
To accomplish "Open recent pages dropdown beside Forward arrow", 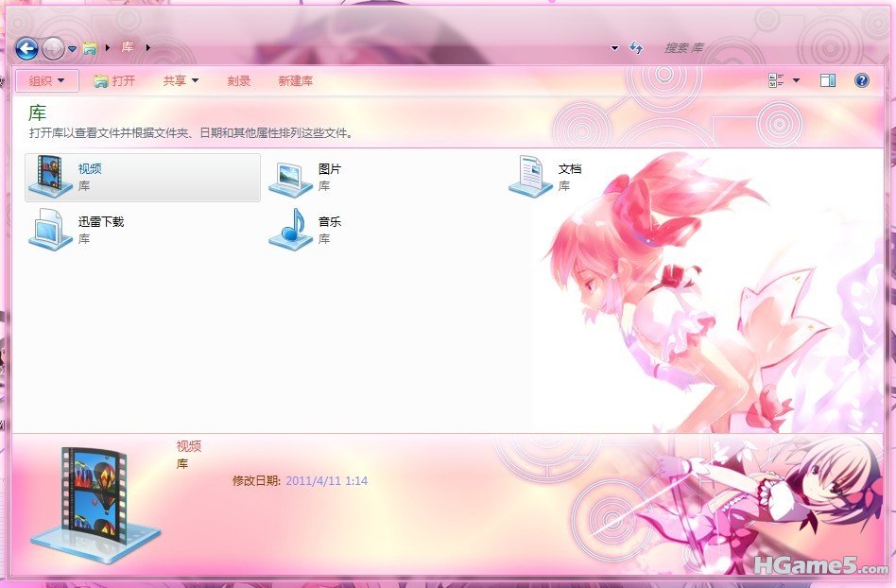I will click(x=72, y=49).
